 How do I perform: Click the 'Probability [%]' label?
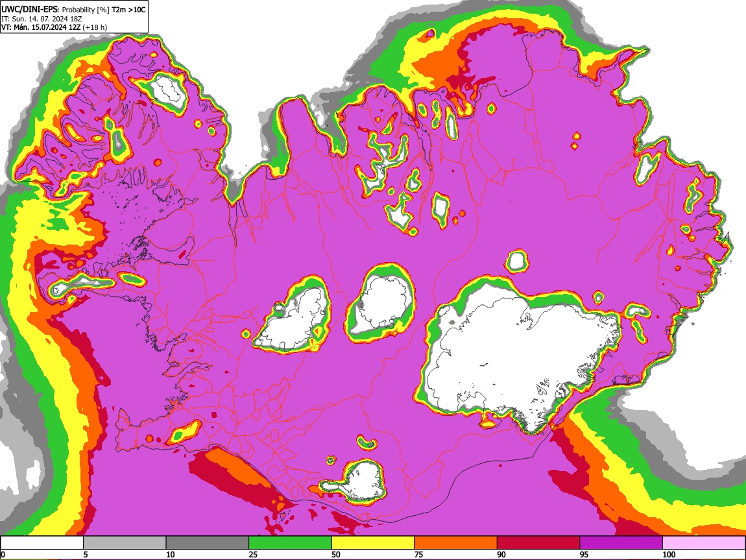(x=86, y=10)
